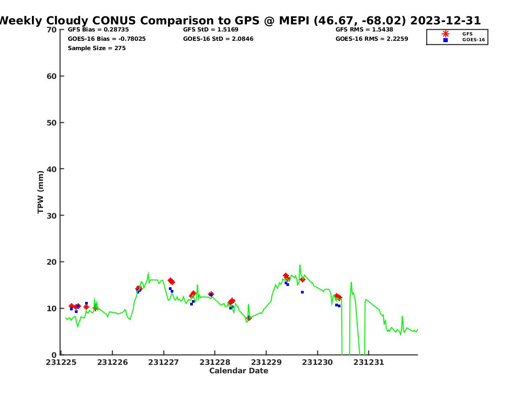The image size is (532, 399).
Task: Click the GOES-16 Bias value text
Action: click(106, 39)
